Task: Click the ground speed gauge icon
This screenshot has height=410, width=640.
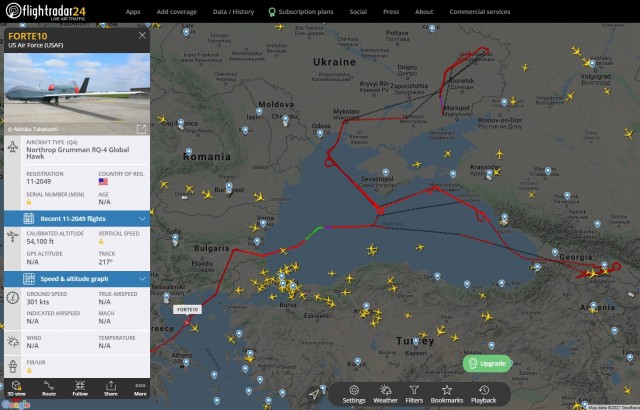Action: coord(13,298)
